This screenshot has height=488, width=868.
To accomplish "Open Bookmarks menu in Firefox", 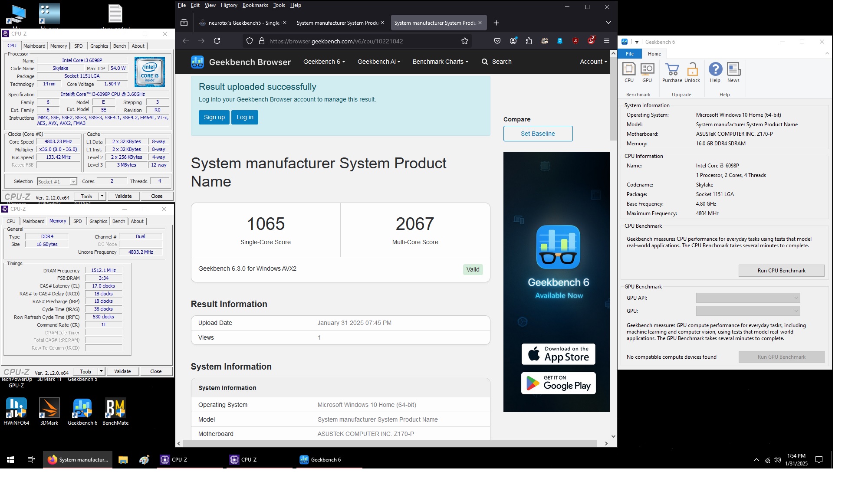I will pyautogui.click(x=255, y=5).
